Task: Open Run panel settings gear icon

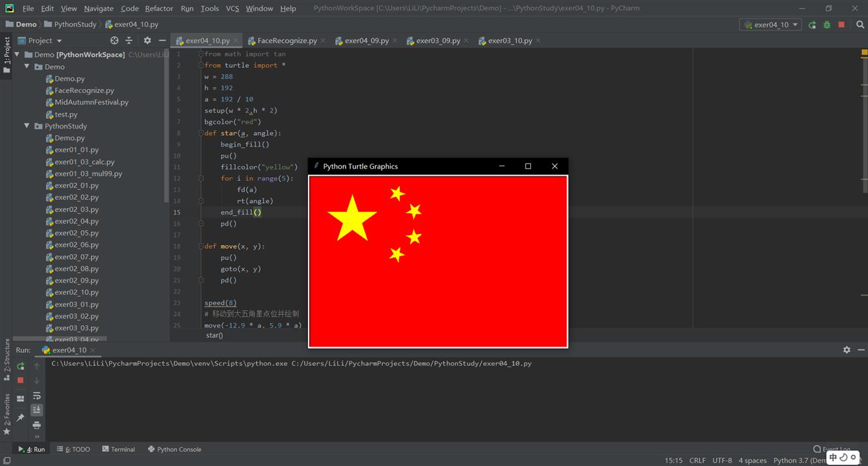Action: 847,350
